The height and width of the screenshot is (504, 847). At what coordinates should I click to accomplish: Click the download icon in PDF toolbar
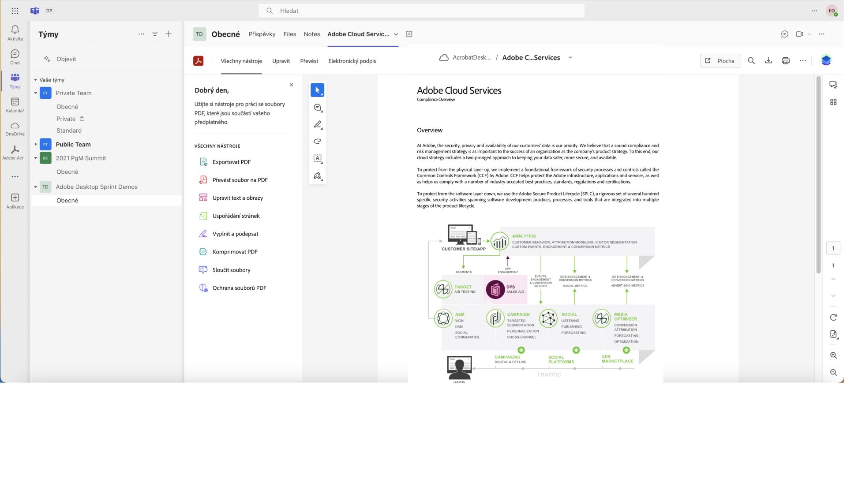(x=769, y=60)
